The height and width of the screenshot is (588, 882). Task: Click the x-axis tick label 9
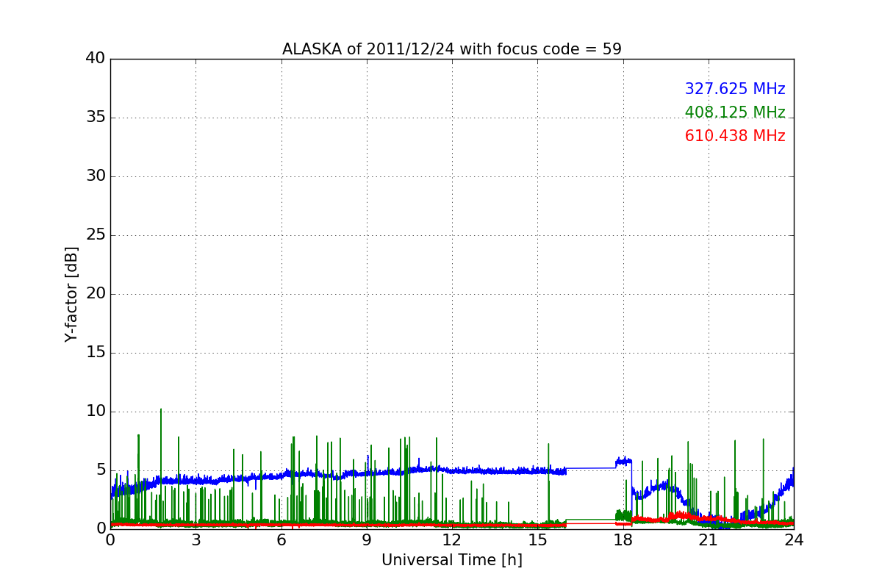[x=367, y=539]
